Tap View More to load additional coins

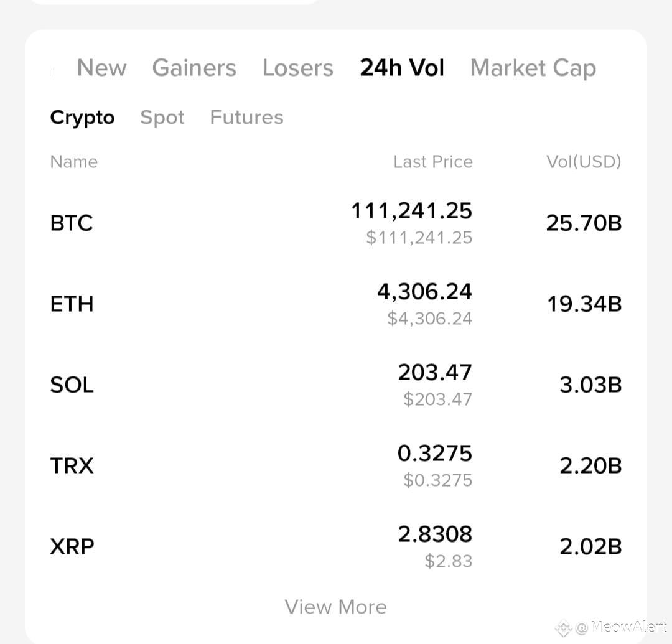pyautogui.click(x=336, y=607)
